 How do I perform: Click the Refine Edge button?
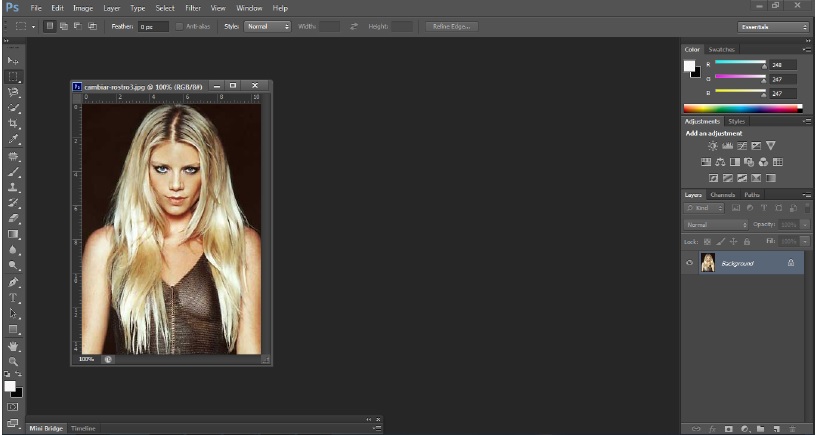tap(451, 26)
